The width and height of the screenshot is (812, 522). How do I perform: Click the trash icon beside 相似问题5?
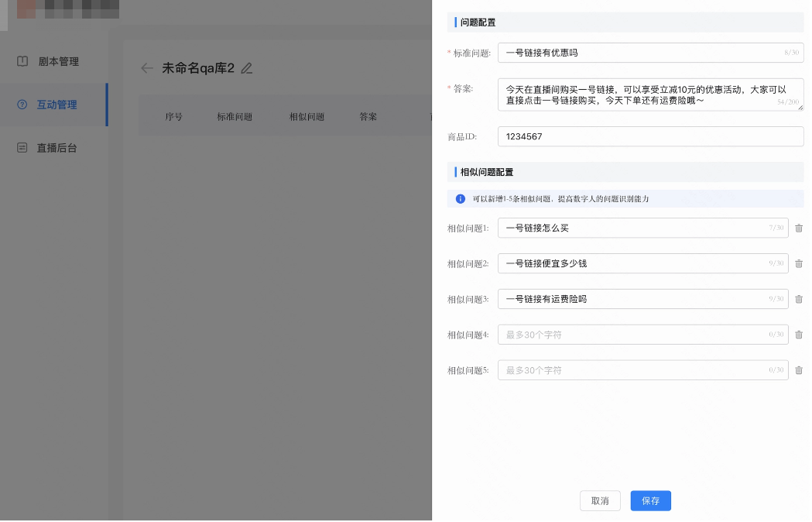799,370
